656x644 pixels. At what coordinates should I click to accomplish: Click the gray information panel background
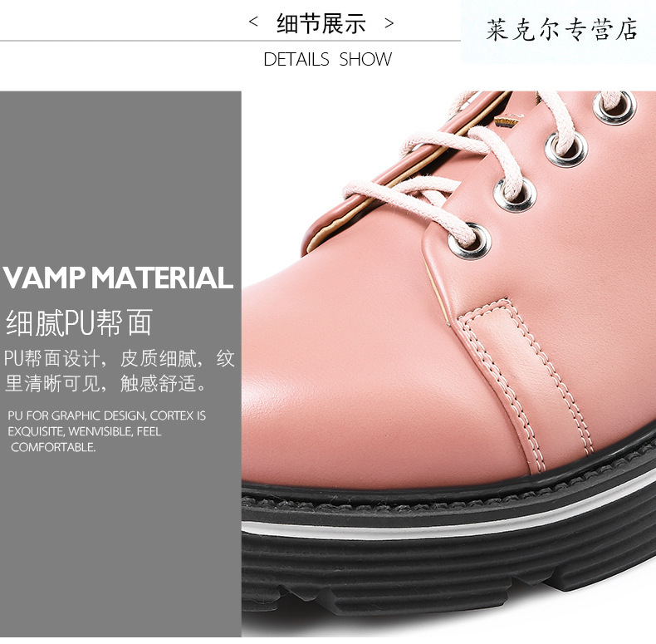coord(120,168)
